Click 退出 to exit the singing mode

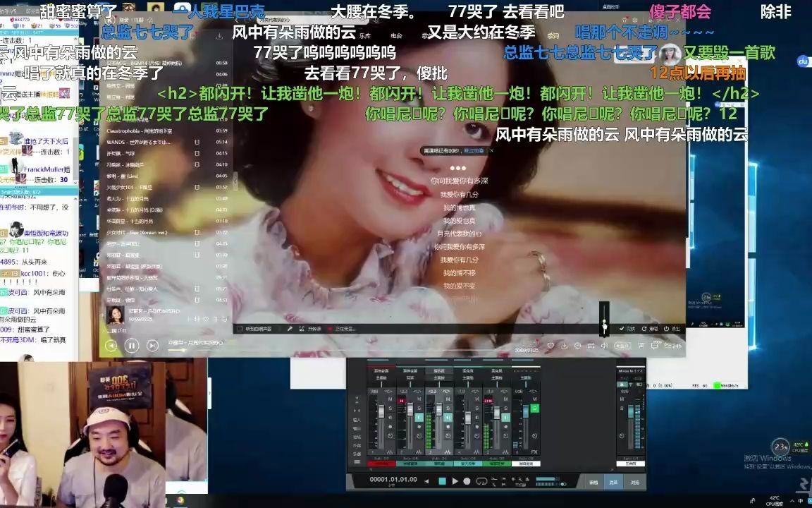(x=672, y=329)
